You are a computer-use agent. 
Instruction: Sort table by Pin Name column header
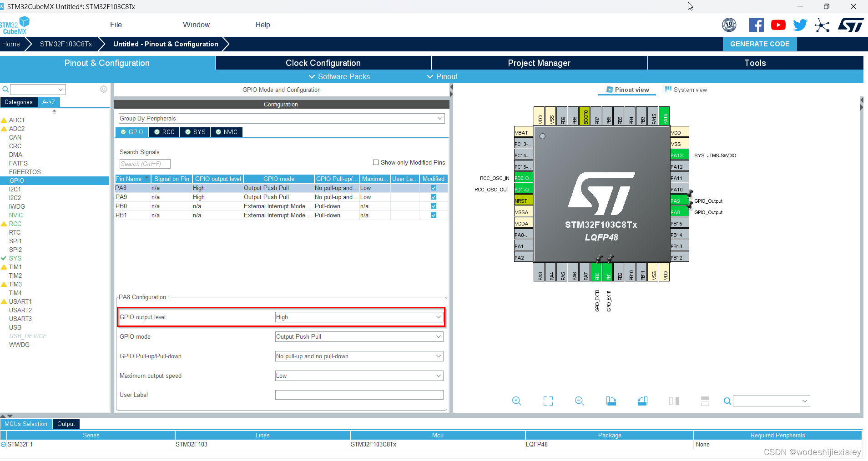coord(132,179)
